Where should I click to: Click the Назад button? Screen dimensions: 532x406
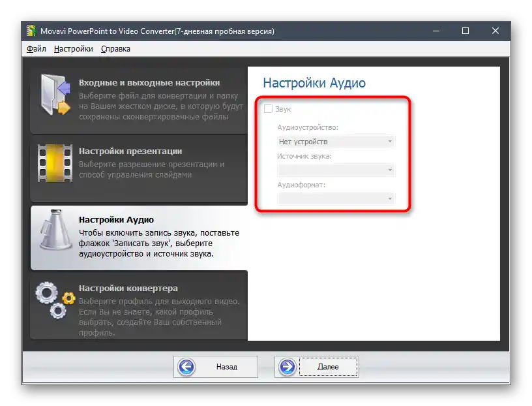point(216,367)
